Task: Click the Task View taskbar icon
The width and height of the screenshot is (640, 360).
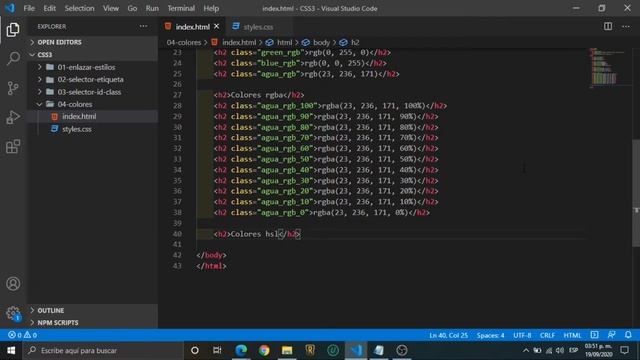Action: tap(217, 350)
